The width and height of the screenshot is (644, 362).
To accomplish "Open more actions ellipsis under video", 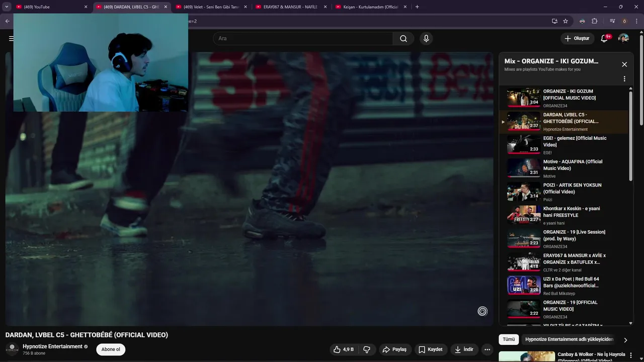I will point(487,349).
